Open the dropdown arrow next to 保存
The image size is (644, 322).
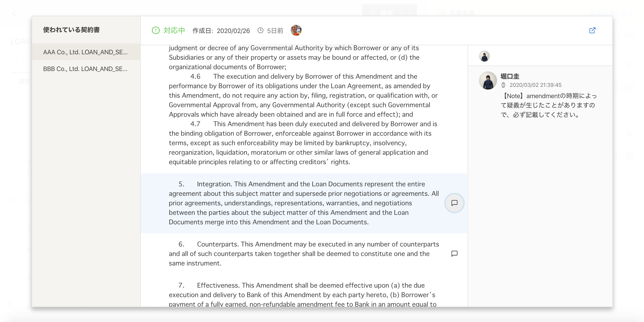point(409,12)
